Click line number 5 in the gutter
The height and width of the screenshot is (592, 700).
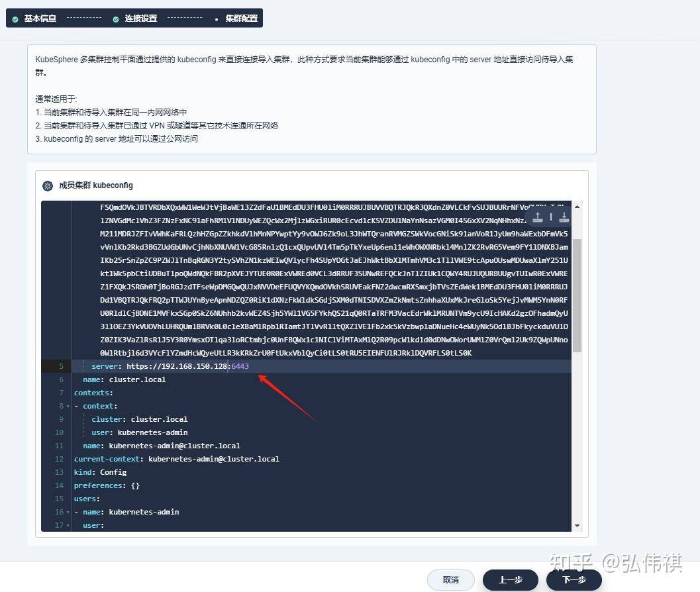(x=61, y=366)
